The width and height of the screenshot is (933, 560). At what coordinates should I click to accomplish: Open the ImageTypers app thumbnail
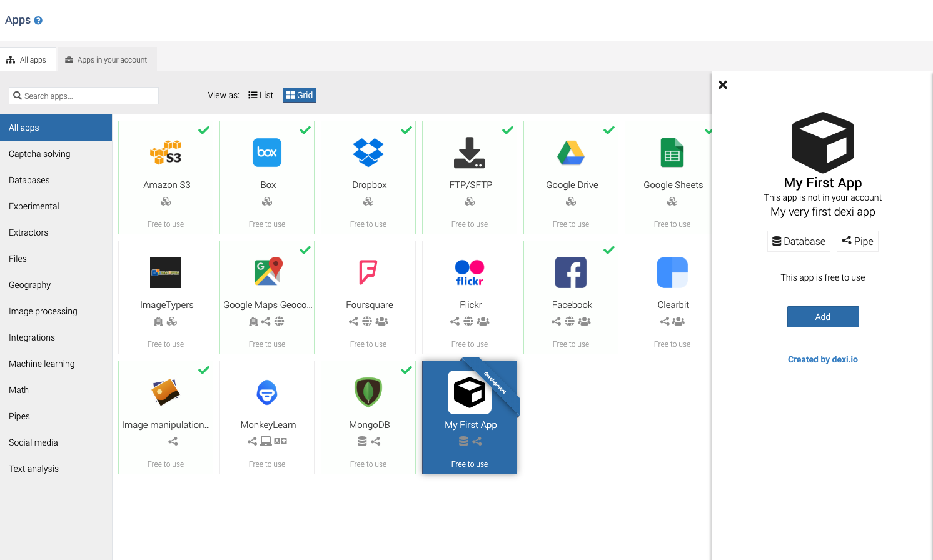(166, 272)
